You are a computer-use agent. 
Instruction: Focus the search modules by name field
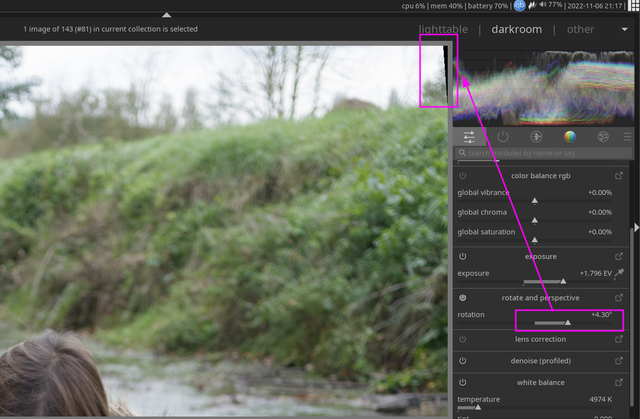pyautogui.click(x=544, y=153)
